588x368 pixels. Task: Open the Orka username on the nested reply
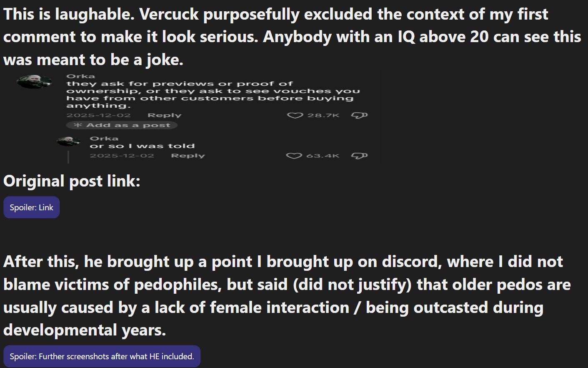pyautogui.click(x=104, y=139)
